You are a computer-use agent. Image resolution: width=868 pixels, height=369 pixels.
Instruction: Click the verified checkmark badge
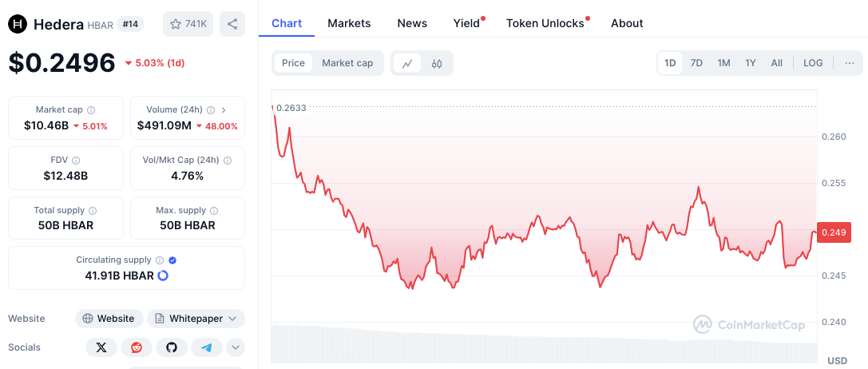(172, 260)
